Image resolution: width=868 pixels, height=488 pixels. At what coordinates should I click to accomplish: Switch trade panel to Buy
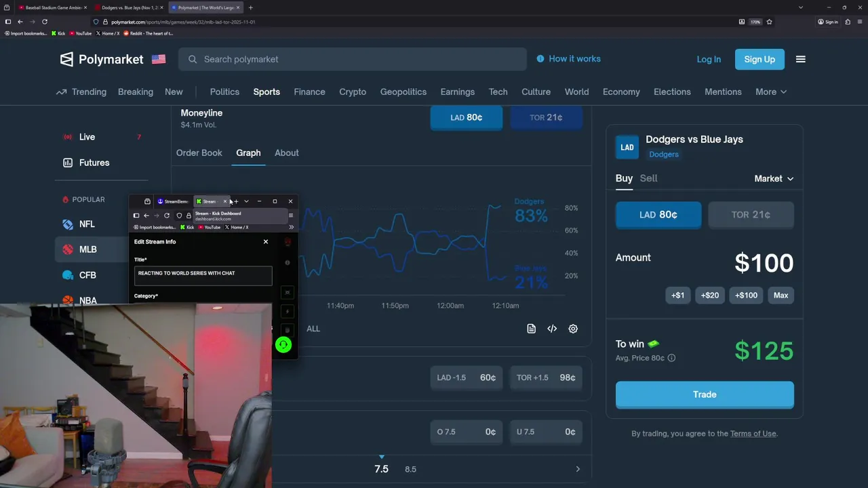[624, 178]
